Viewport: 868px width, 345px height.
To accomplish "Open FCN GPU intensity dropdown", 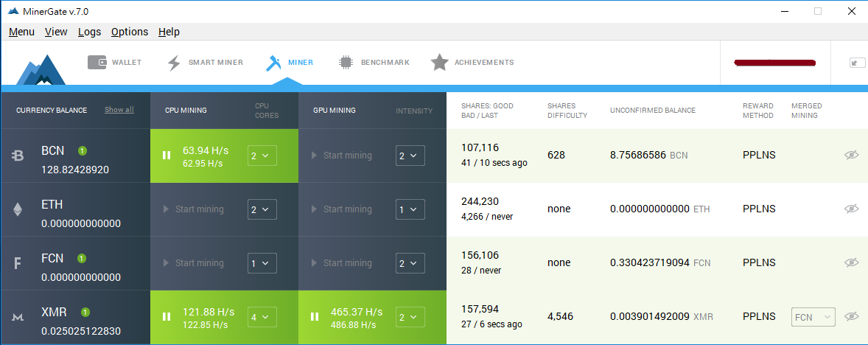I will (410, 263).
